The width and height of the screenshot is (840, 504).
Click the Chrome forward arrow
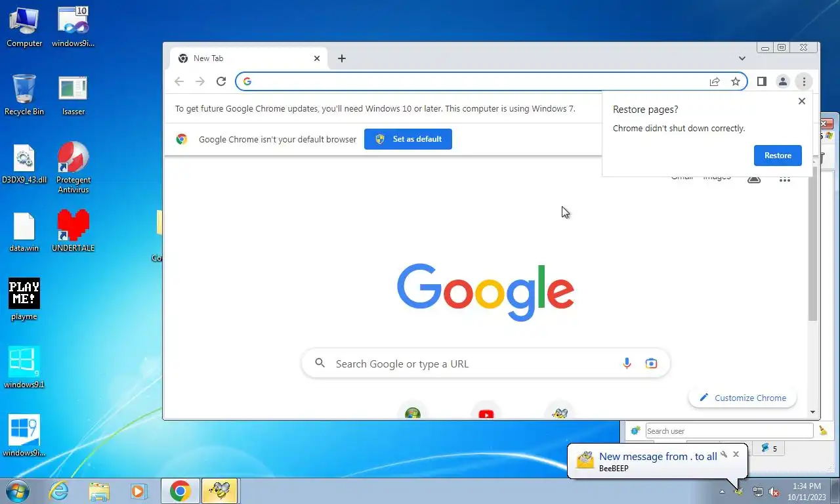click(200, 81)
